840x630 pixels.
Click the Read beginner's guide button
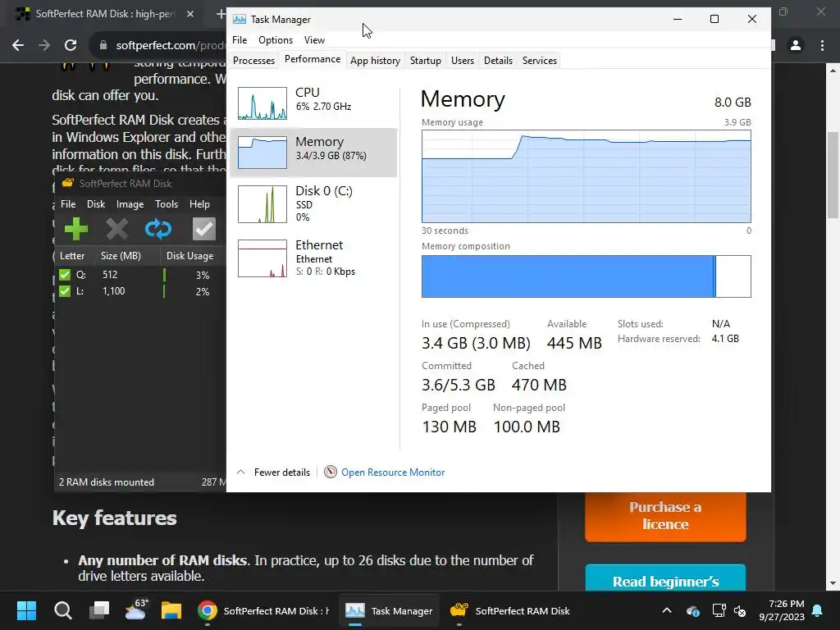(x=665, y=578)
